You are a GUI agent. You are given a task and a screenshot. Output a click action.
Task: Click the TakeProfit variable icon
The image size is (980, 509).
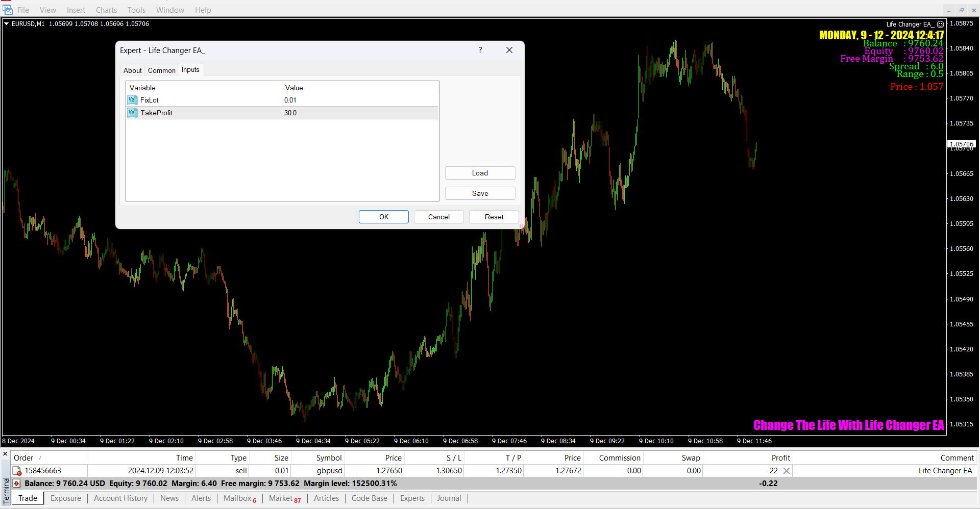click(x=132, y=113)
